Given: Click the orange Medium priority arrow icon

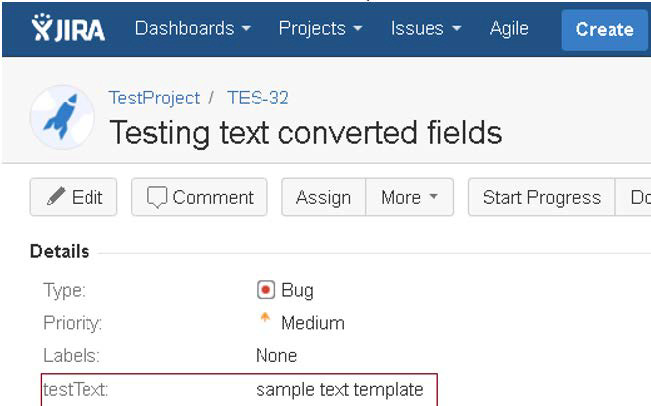Looking at the screenshot, I should (x=265, y=320).
